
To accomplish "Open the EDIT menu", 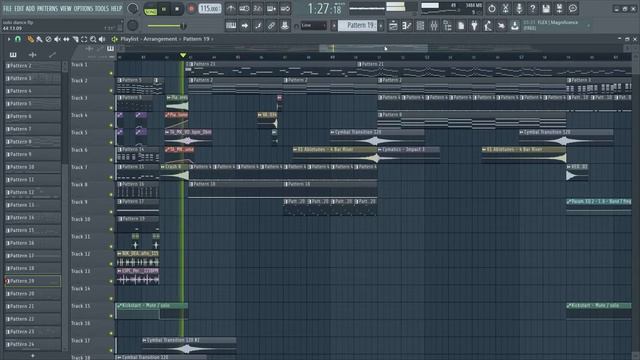I will pyautogui.click(x=19, y=8).
